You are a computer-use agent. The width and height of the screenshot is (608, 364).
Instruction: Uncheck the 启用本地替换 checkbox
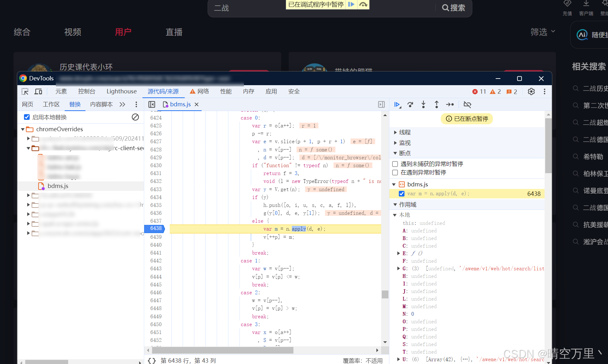[27, 117]
